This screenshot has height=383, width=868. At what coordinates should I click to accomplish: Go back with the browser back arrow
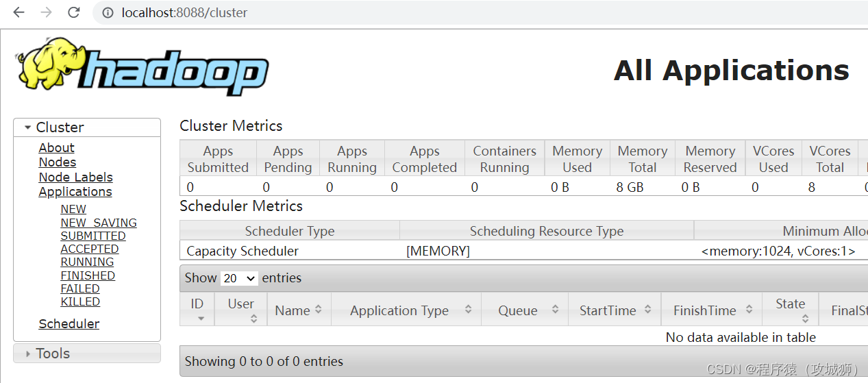click(x=18, y=12)
